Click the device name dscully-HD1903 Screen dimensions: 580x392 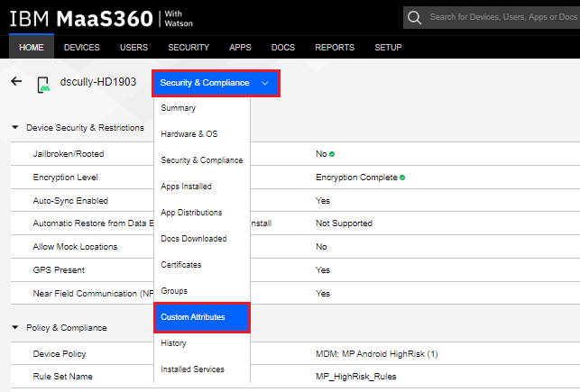tap(98, 82)
